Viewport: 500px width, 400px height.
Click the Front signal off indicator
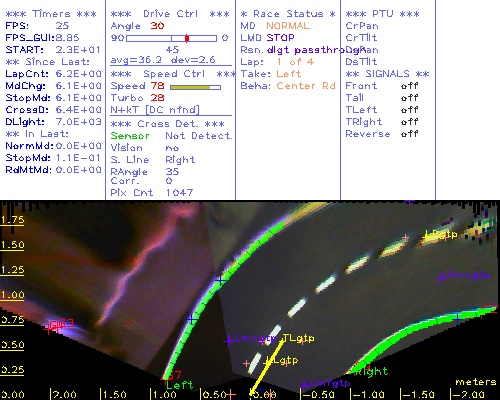pyautogui.click(x=409, y=86)
